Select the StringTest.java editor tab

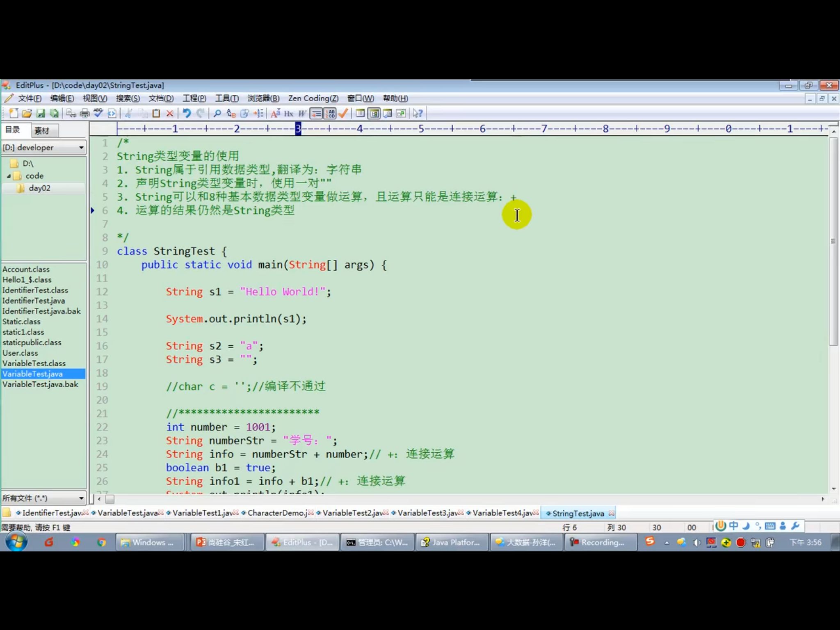[577, 513]
